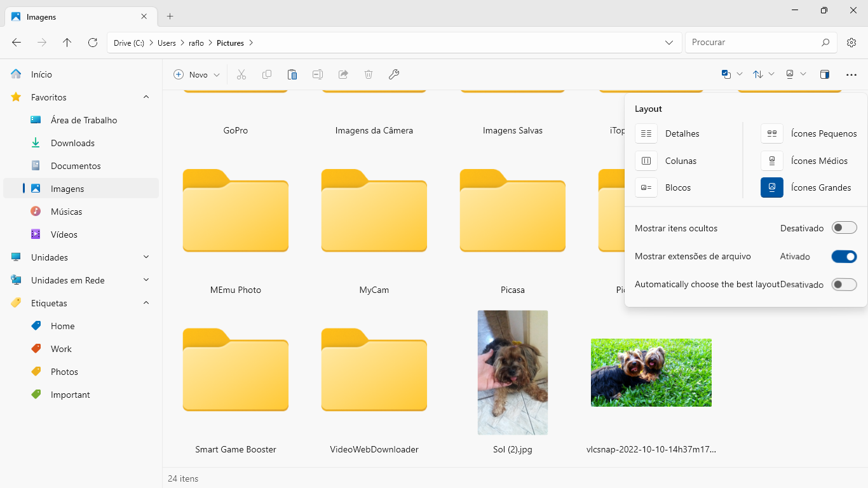Open Properties wrench icon
Image resolution: width=868 pixels, height=488 pixels.
(394, 74)
